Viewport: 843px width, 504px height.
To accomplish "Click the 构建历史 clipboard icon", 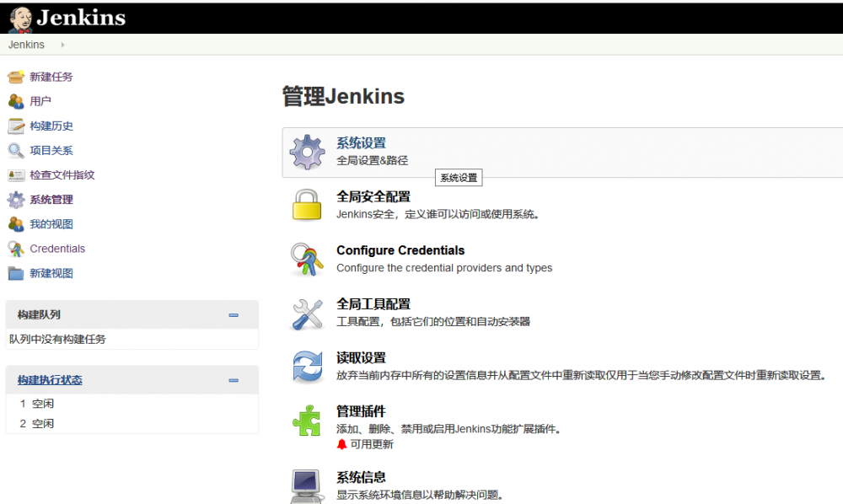I will point(15,126).
